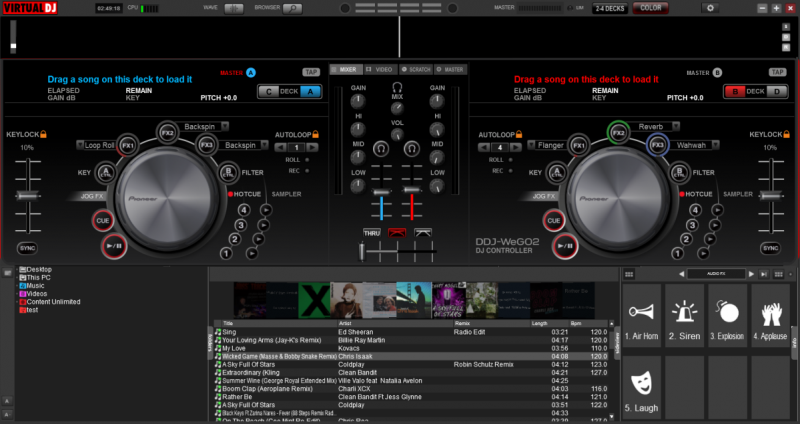Open the Flanger effect dropdown
This screenshot has height=424, width=800.
click(531, 145)
